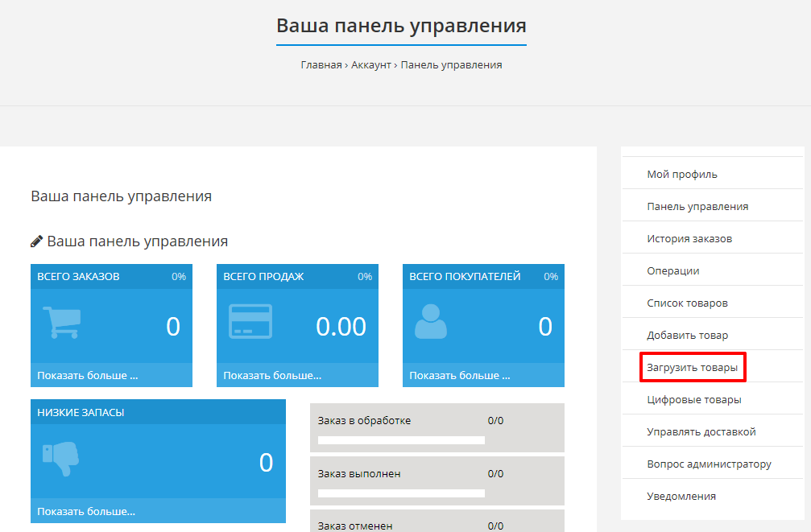Image resolution: width=811 pixels, height=532 pixels.
Task: Go to Операции in sidebar
Action: (672, 270)
